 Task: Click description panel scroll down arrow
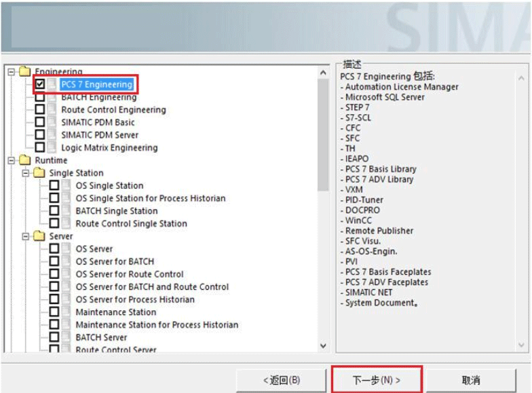pos(521,345)
